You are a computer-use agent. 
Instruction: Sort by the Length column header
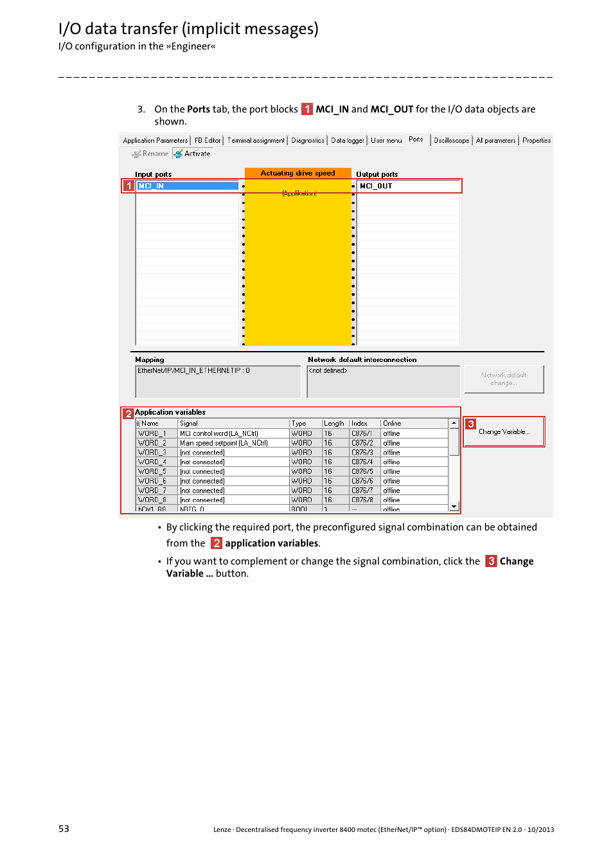click(335, 424)
